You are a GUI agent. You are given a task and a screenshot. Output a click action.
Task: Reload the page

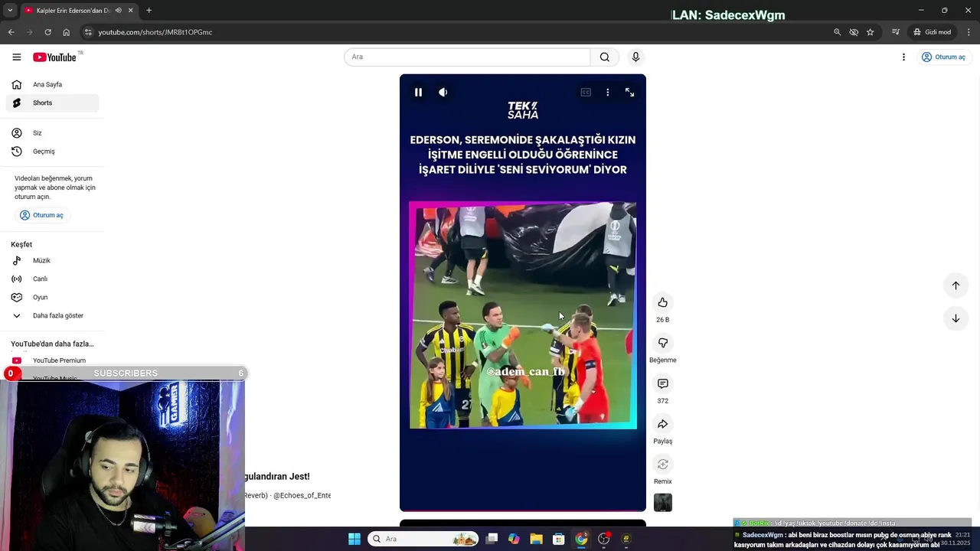pyautogui.click(x=47, y=32)
